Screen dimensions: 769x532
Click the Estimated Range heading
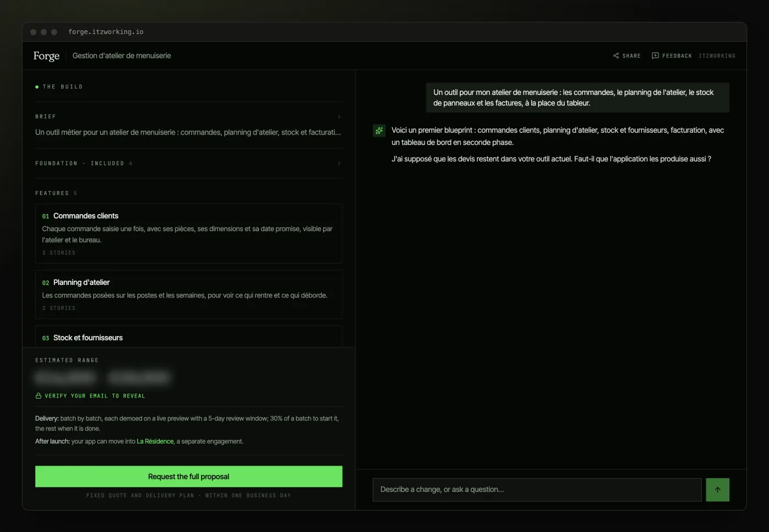coord(67,360)
